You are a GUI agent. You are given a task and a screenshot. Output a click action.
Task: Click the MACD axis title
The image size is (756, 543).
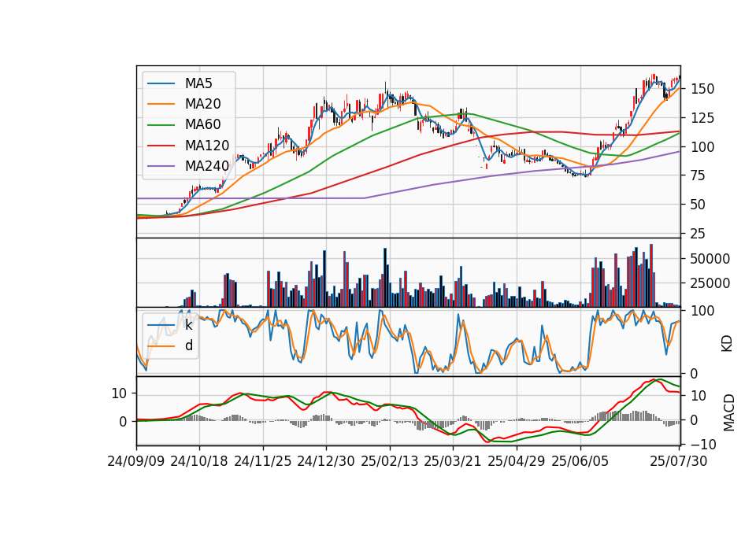tap(729, 412)
